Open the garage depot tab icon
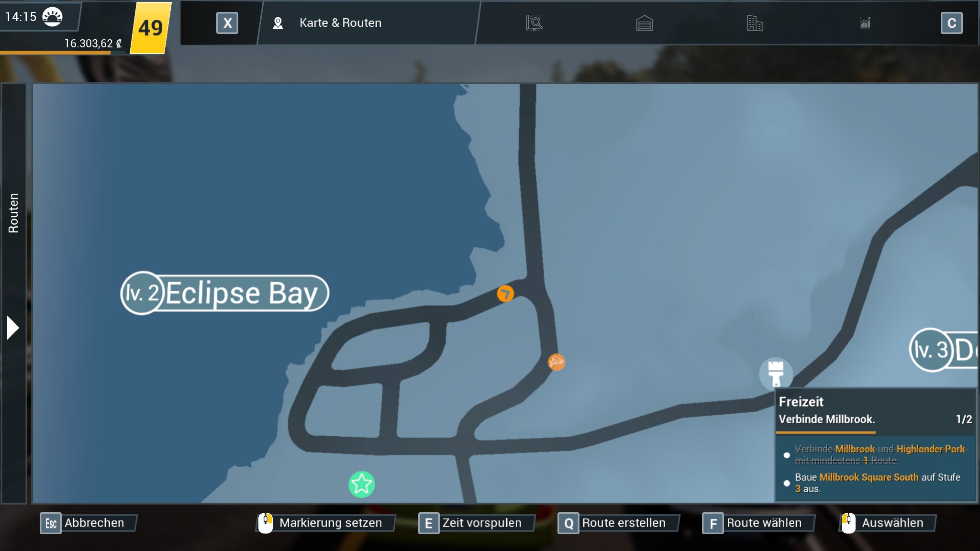Screen dimensions: 980x551 [x=644, y=23]
